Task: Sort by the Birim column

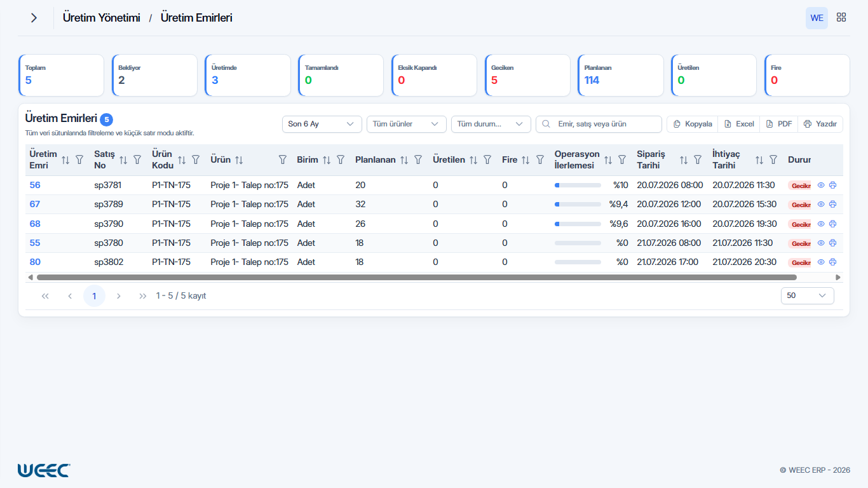Action: pos(327,160)
